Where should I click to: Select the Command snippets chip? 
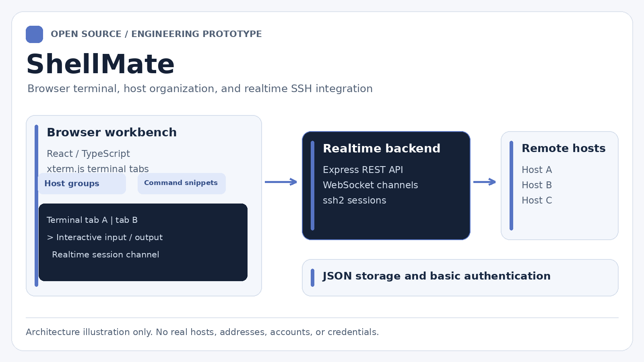[182, 183]
